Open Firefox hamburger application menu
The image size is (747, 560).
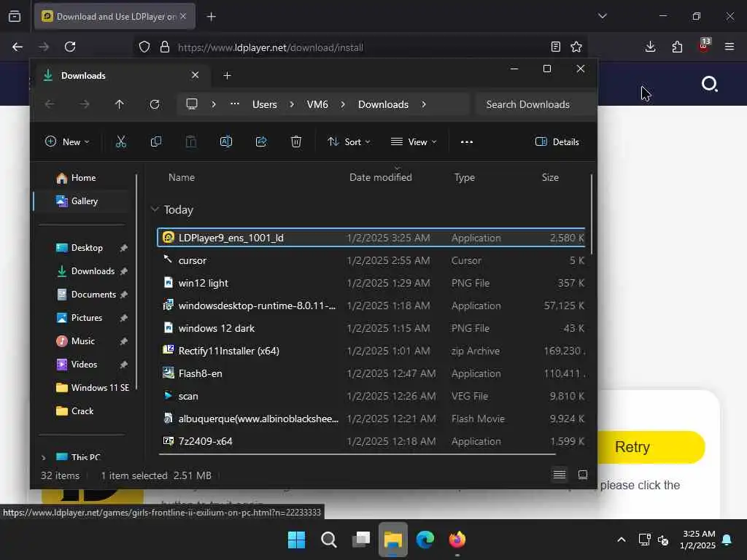pos(729,47)
